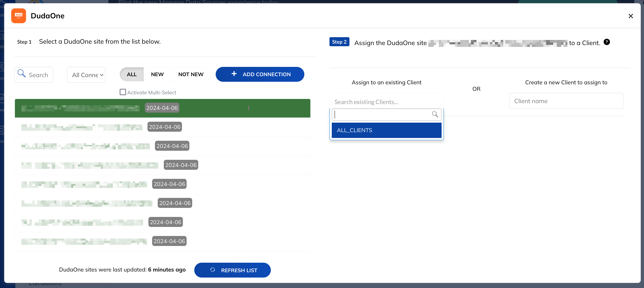
Task: Enable the Activate Multi-Select checkbox
Action: pos(123,92)
